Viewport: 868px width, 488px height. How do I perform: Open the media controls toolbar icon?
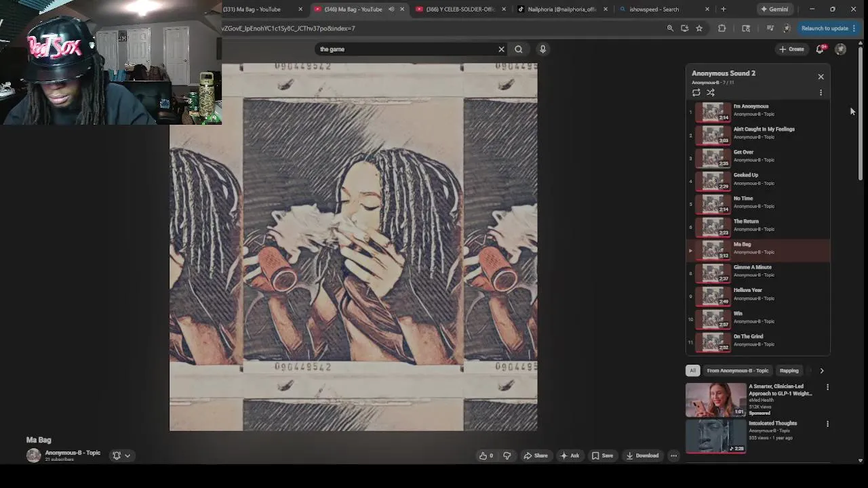770,28
